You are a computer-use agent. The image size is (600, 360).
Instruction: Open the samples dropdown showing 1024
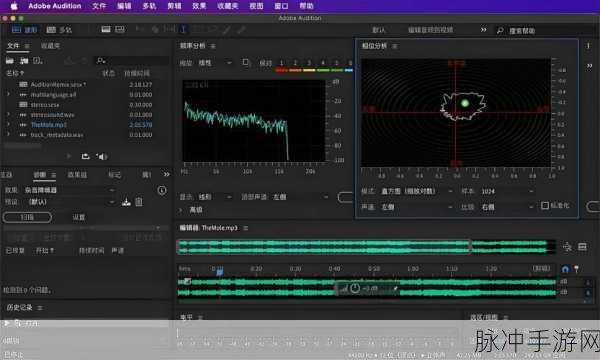[507, 191]
